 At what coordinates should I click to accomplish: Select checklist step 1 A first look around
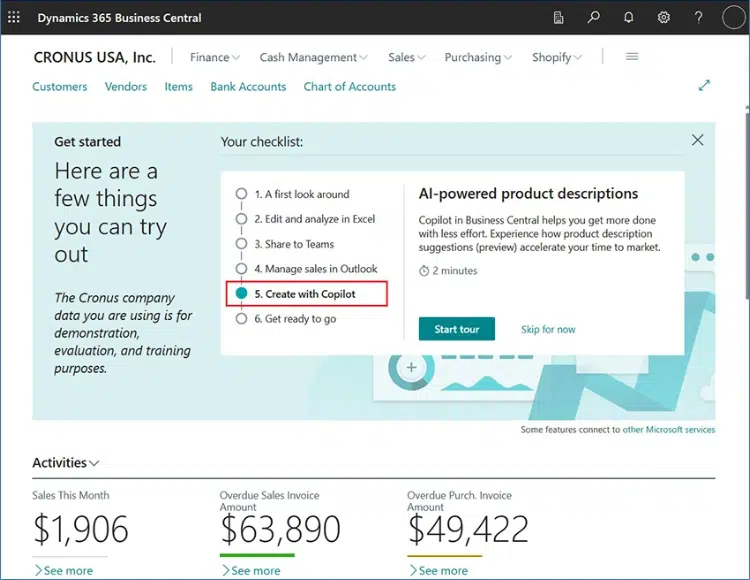[x=292, y=194]
